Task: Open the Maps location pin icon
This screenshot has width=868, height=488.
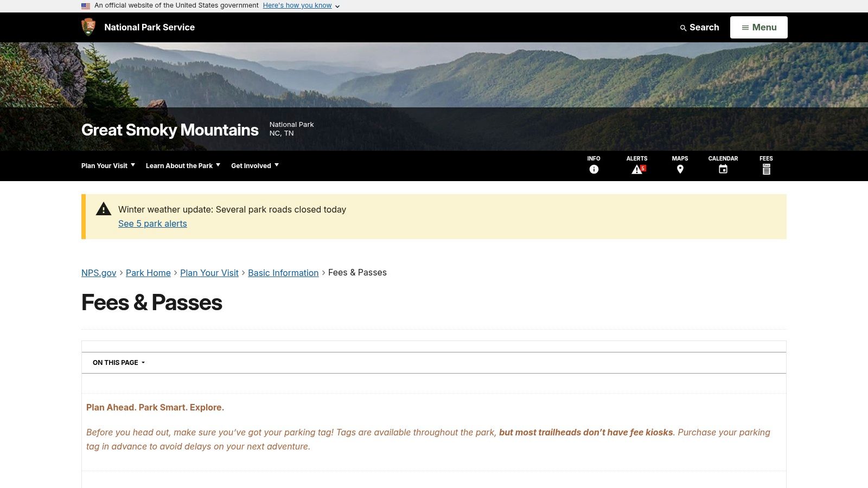Action: coord(680,169)
